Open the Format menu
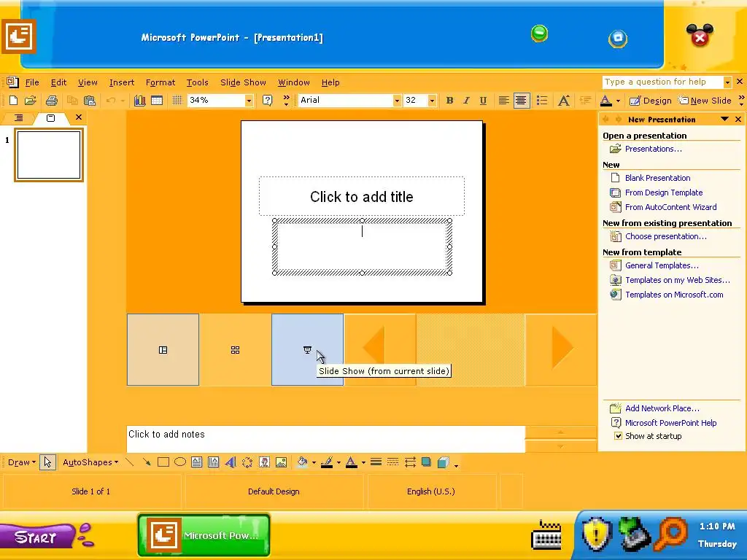Screen dimensions: 747x560 tap(160, 82)
